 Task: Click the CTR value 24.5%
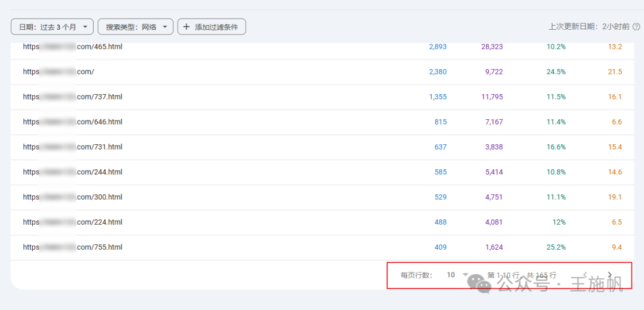(x=556, y=72)
